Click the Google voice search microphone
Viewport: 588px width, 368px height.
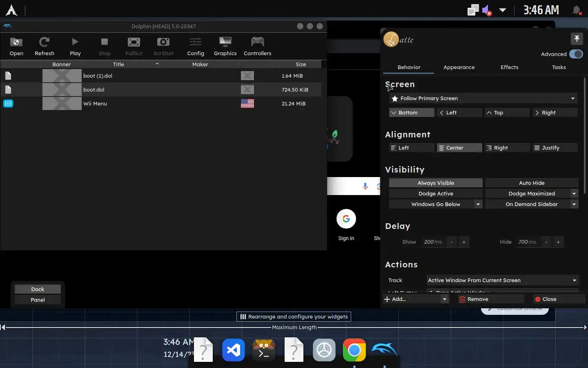click(365, 186)
